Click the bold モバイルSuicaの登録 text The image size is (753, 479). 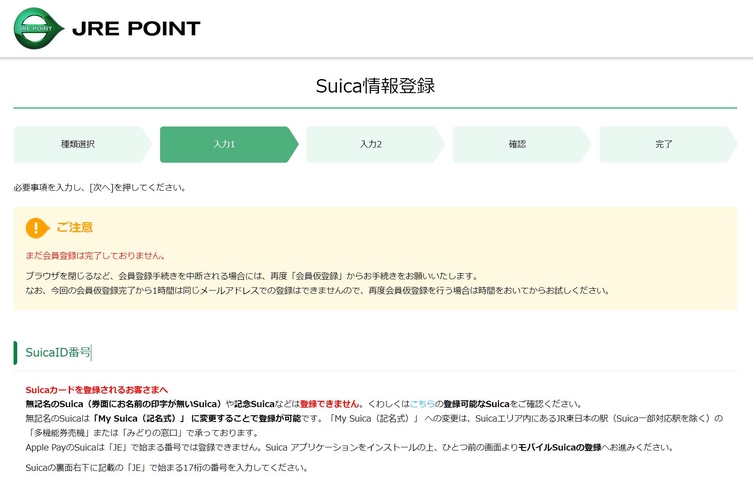tap(560, 447)
